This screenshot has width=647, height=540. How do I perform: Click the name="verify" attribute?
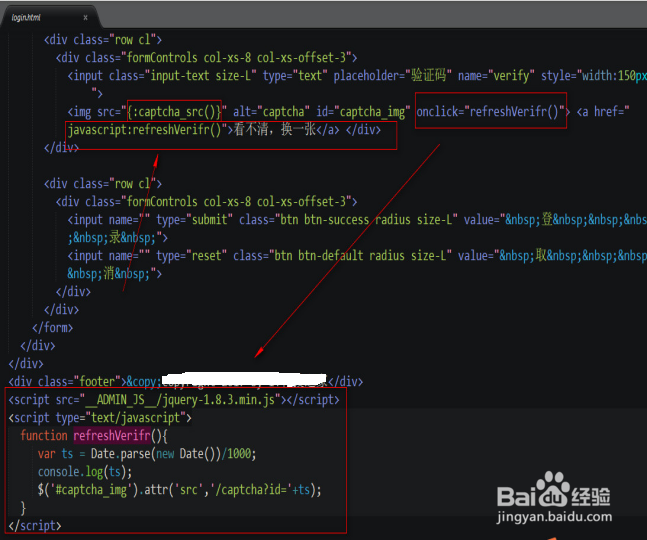pos(496,75)
